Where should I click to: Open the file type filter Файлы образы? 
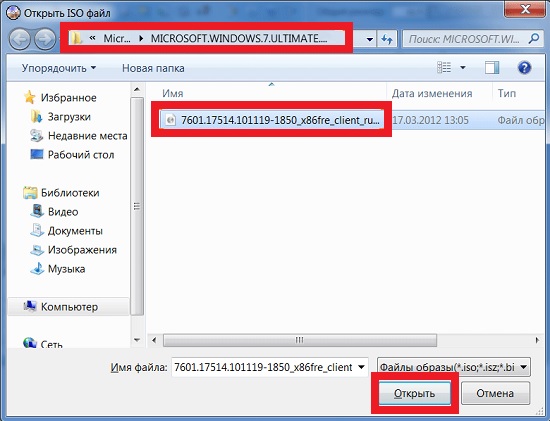pyautogui.click(x=454, y=367)
